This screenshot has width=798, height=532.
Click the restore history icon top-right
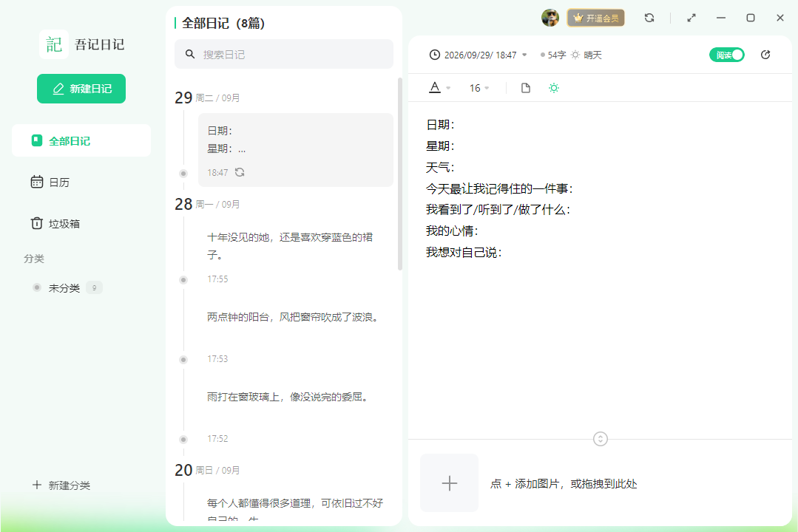coord(765,55)
